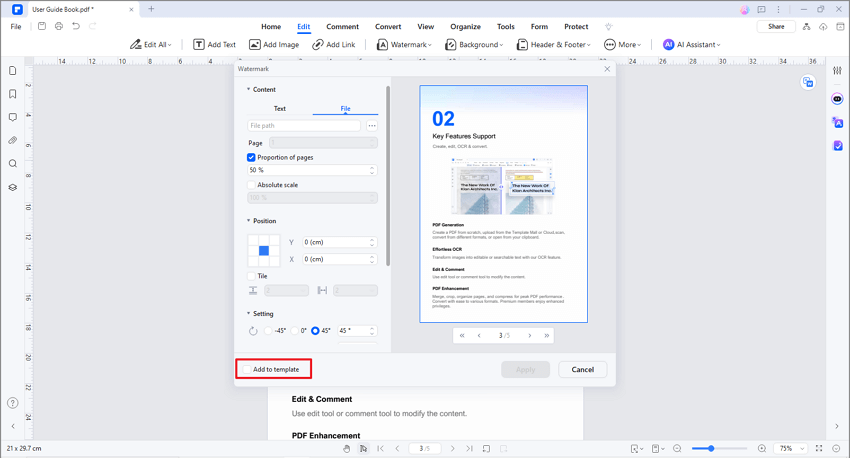Image resolution: width=850 pixels, height=458 pixels.
Task: Select center position in the grid
Action: click(x=263, y=250)
